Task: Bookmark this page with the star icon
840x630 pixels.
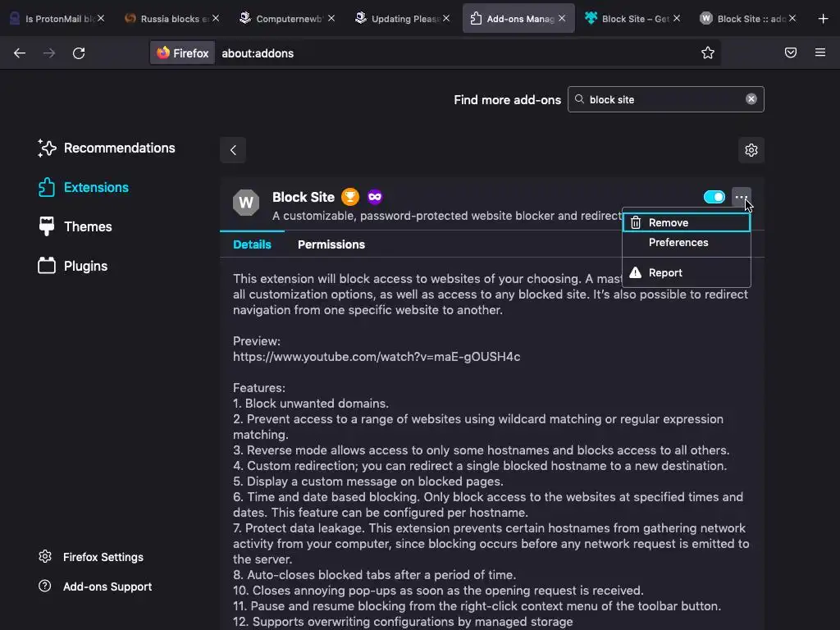Action: click(x=708, y=52)
